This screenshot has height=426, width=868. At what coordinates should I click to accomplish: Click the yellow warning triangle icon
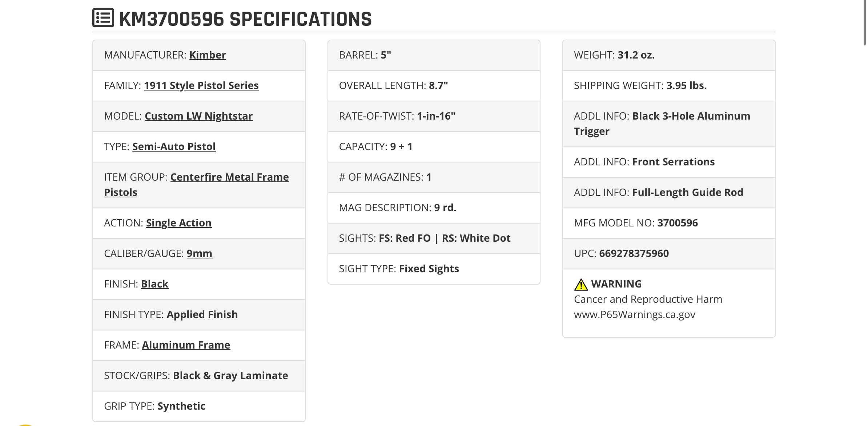(x=581, y=284)
